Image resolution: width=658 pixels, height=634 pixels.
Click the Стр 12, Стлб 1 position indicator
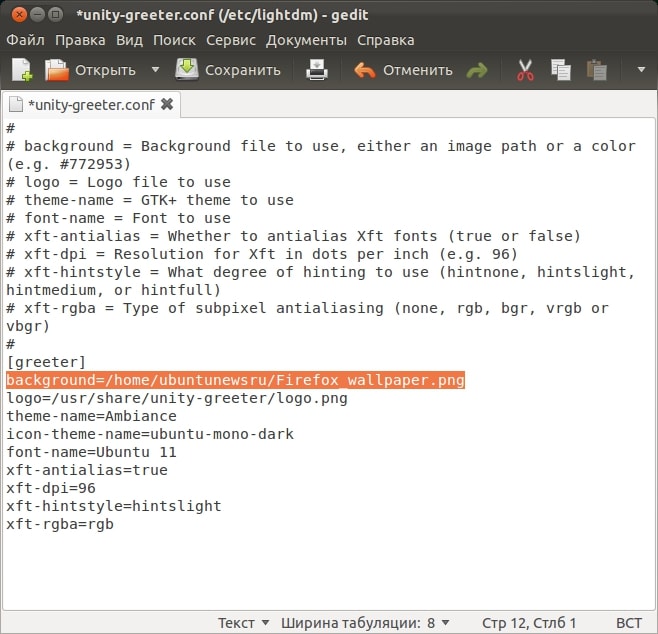[529, 623]
